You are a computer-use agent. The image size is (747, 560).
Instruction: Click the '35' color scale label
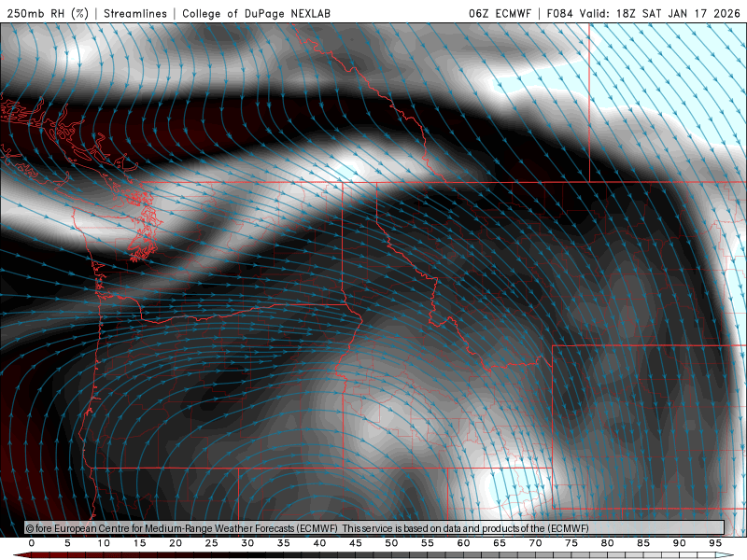(284, 543)
